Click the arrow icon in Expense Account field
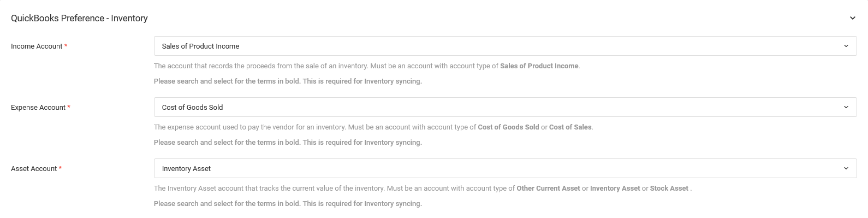Image resolution: width=868 pixels, height=218 pixels. pyautogui.click(x=846, y=107)
